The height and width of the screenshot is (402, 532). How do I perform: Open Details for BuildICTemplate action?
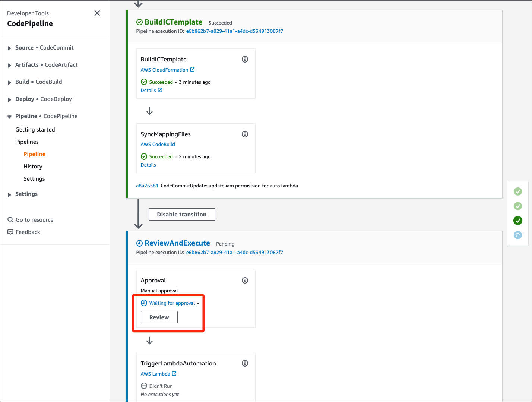pos(148,91)
